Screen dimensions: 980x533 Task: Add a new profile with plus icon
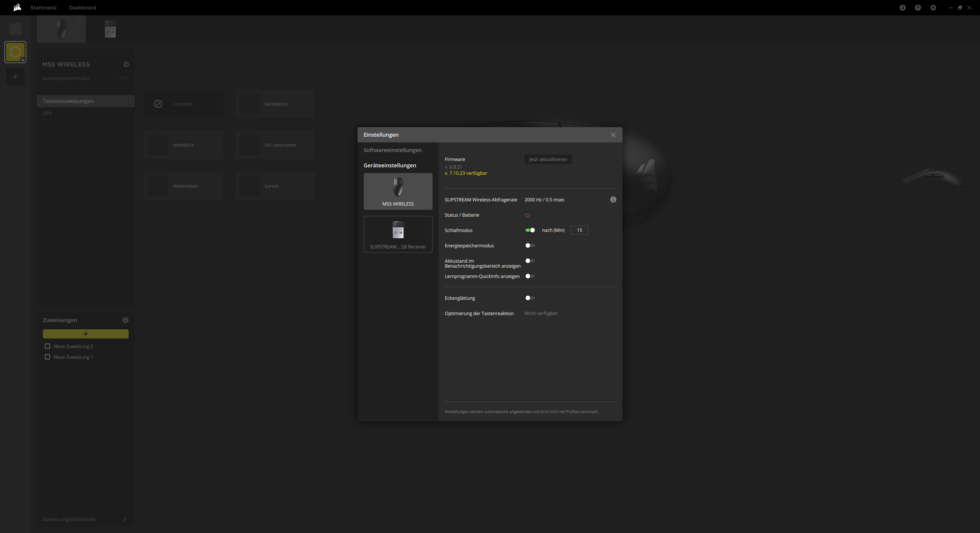15,77
